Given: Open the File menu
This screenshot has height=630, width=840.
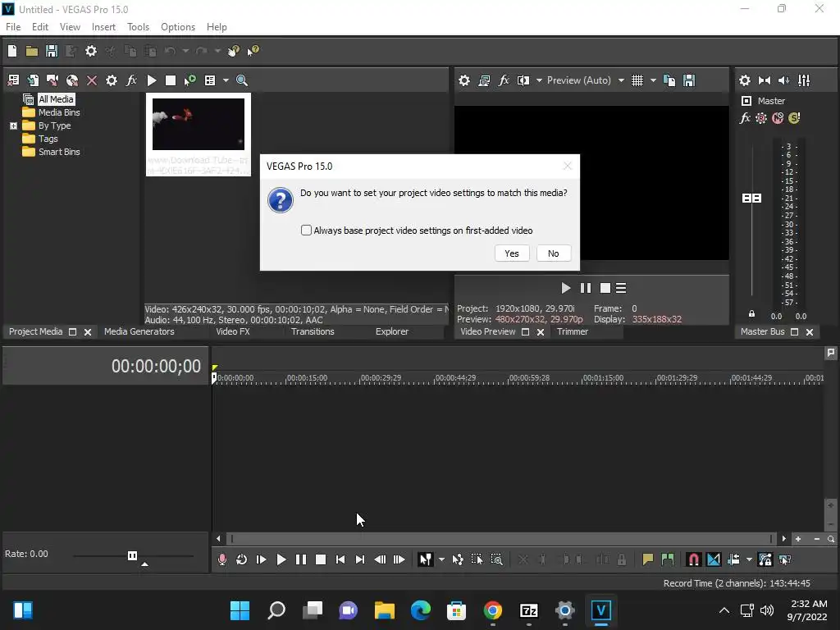Looking at the screenshot, I should 13,27.
